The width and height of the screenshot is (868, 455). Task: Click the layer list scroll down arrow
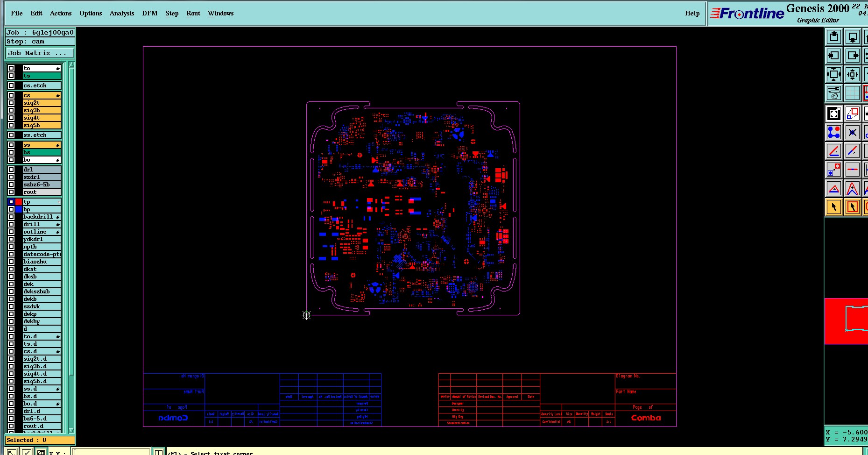click(x=71, y=430)
